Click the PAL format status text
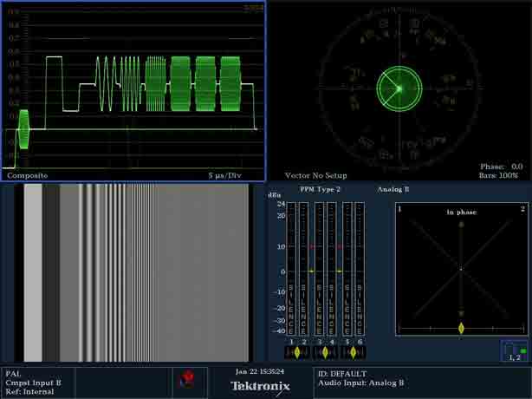The height and width of the screenshot is (399, 532). pos(12,373)
